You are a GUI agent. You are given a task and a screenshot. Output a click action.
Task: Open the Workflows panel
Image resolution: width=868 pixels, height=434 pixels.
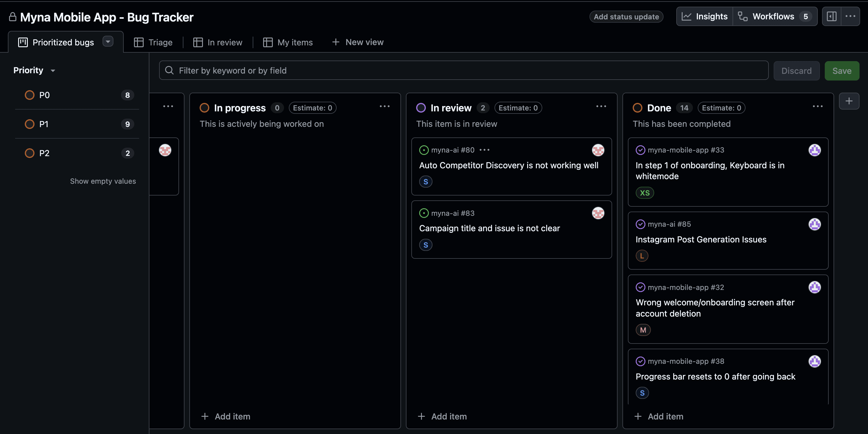pyautogui.click(x=774, y=16)
